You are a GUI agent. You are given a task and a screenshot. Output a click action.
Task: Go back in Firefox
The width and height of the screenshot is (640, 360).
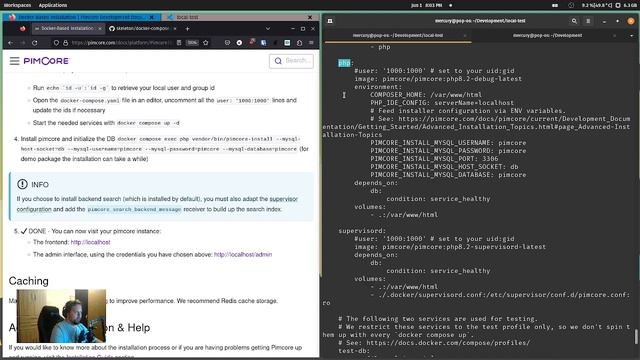click(x=11, y=42)
